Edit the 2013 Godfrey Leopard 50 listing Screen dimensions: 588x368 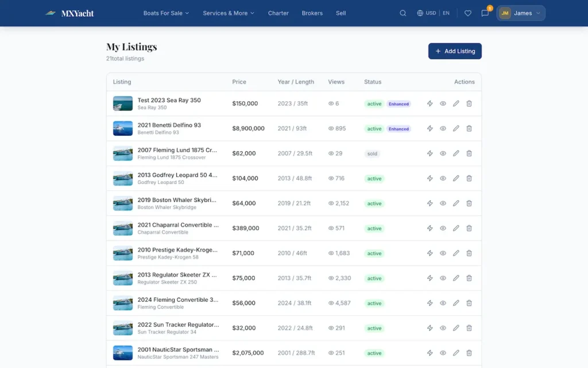tap(456, 178)
